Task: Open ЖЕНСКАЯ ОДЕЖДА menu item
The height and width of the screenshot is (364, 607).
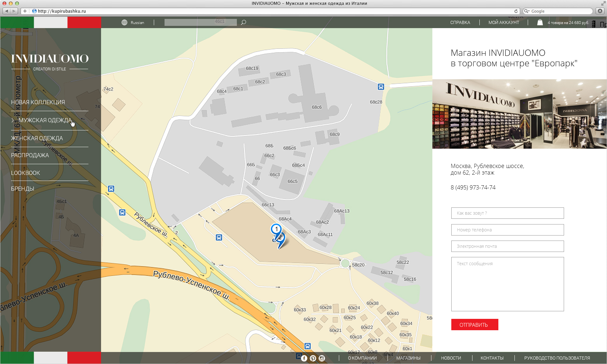Action: (x=37, y=138)
